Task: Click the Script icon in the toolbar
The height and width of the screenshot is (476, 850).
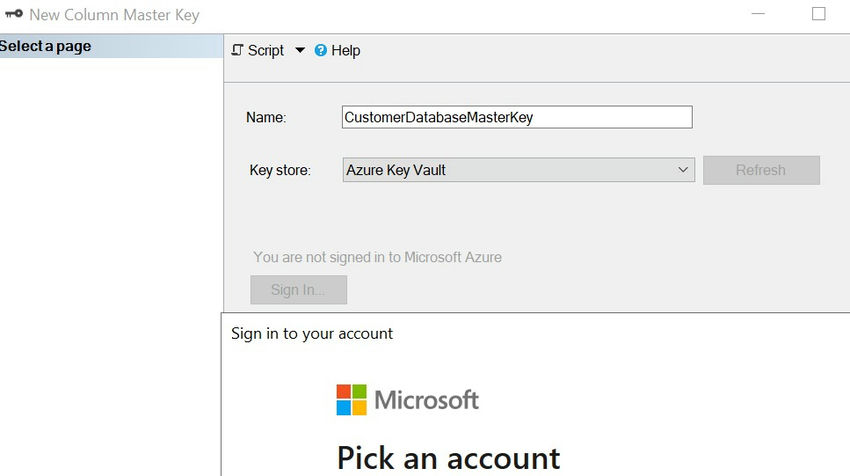Action: pyautogui.click(x=238, y=50)
